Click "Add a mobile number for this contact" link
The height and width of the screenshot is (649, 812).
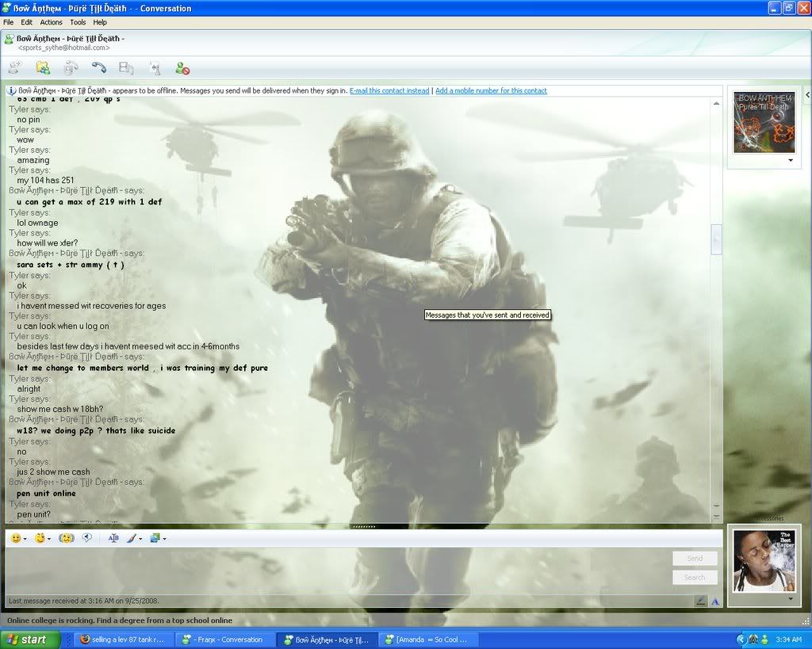point(491,90)
